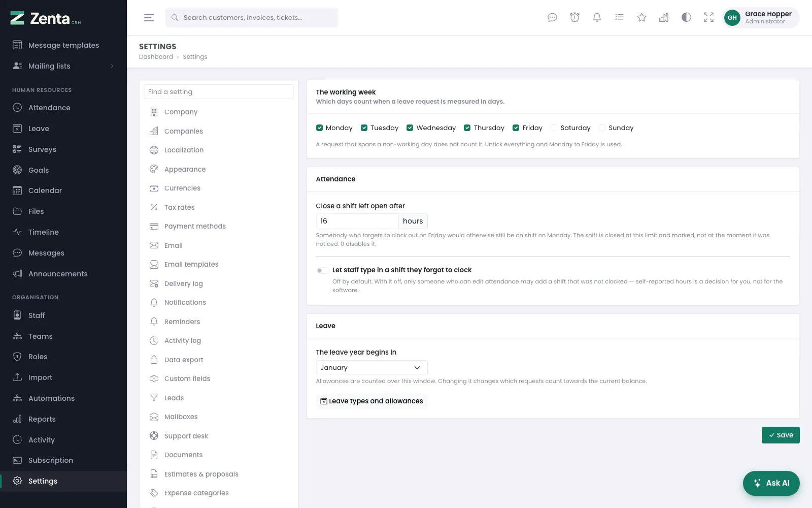The image size is (812, 508).
Task: Focus the close-shift hours input
Action: (x=357, y=221)
